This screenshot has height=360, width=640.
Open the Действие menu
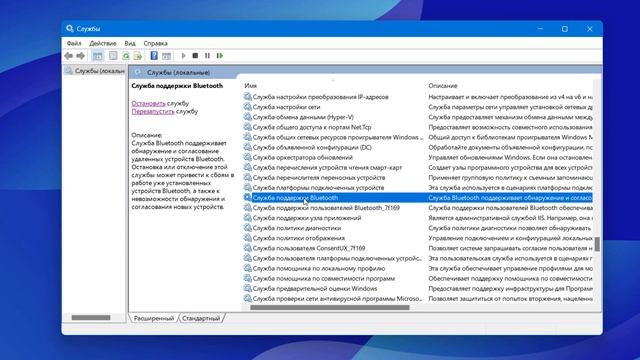[103, 43]
